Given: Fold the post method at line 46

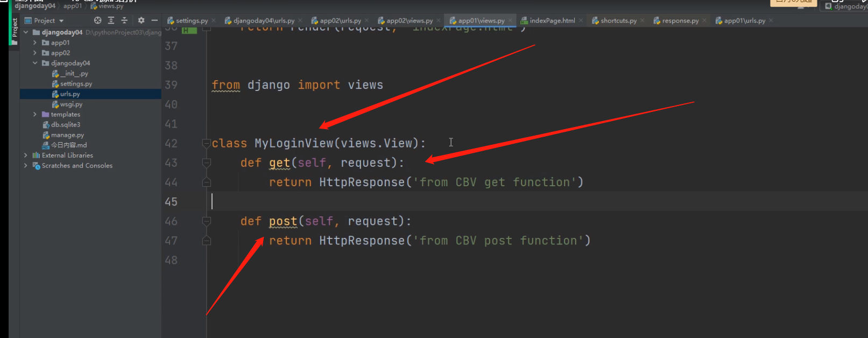Looking at the screenshot, I should point(206,221).
